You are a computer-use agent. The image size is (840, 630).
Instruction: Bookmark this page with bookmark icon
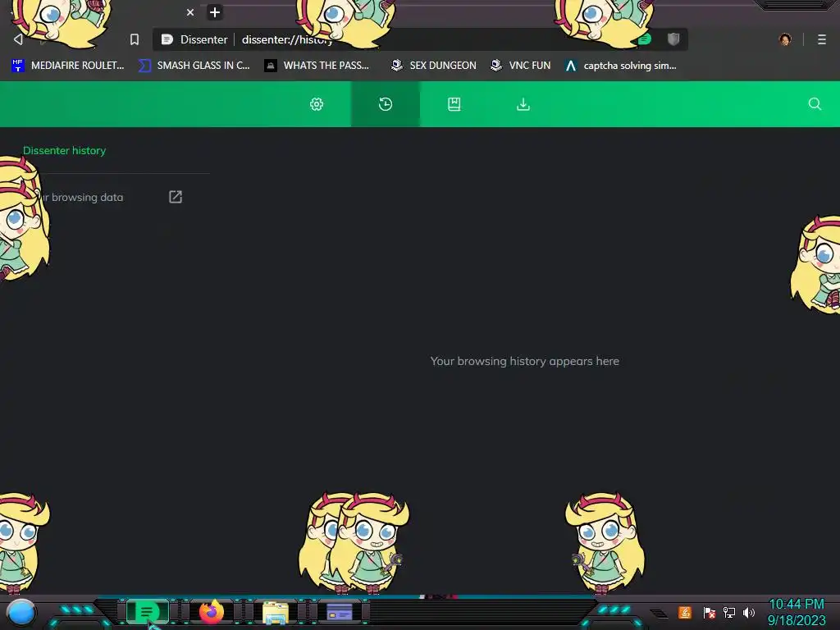pos(135,39)
